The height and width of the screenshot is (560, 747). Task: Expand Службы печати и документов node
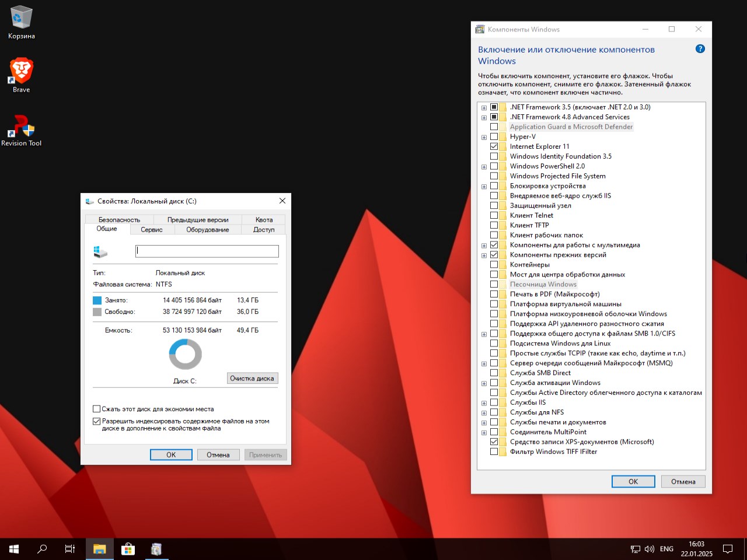pyautogui.click(x=484, y=423)
